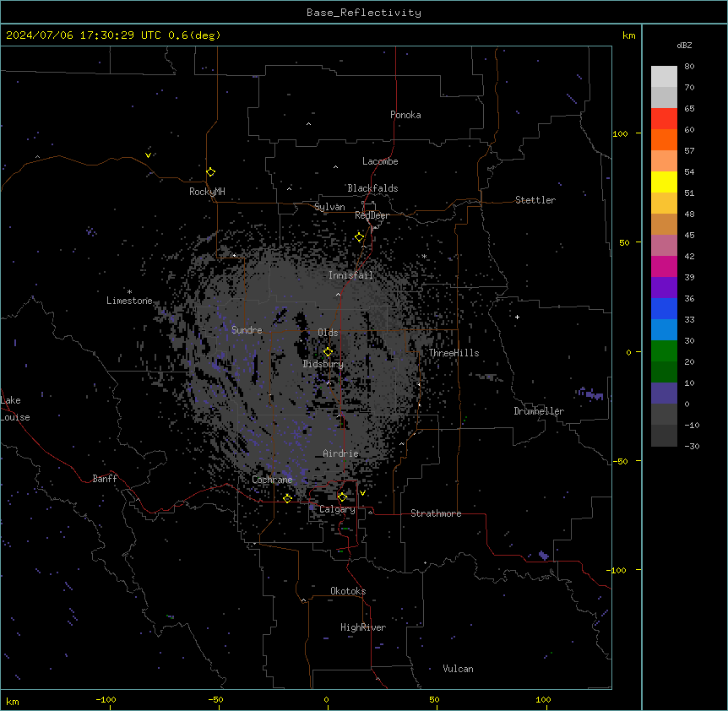Image resolution: width=728 pixels, height=711 pixels.
Task: Click the yellow diamond marker between Olds and Didsbury
Action: (x=328, y=352)
